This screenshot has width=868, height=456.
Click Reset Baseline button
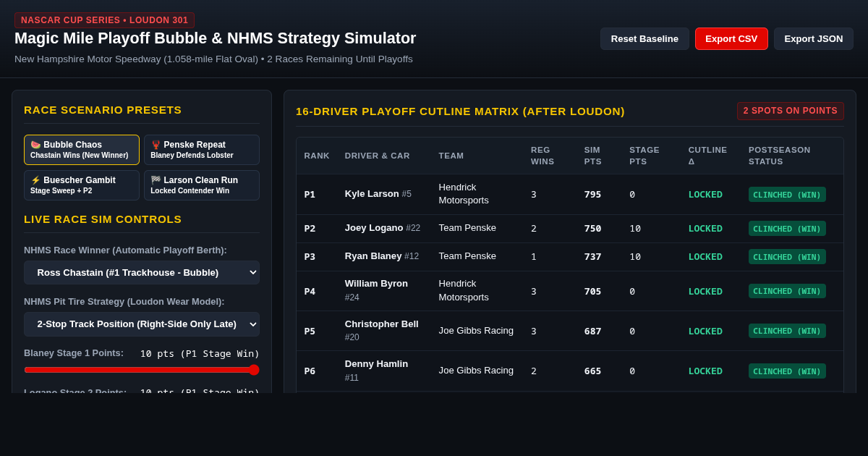[644, 38]
